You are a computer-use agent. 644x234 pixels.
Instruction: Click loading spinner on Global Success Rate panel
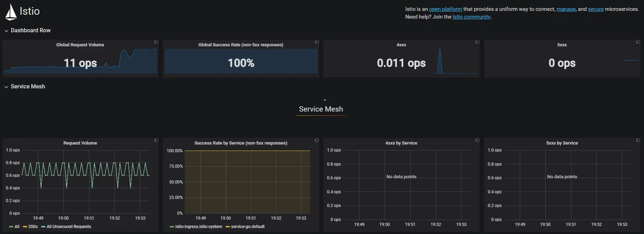[x=317, y=42]
